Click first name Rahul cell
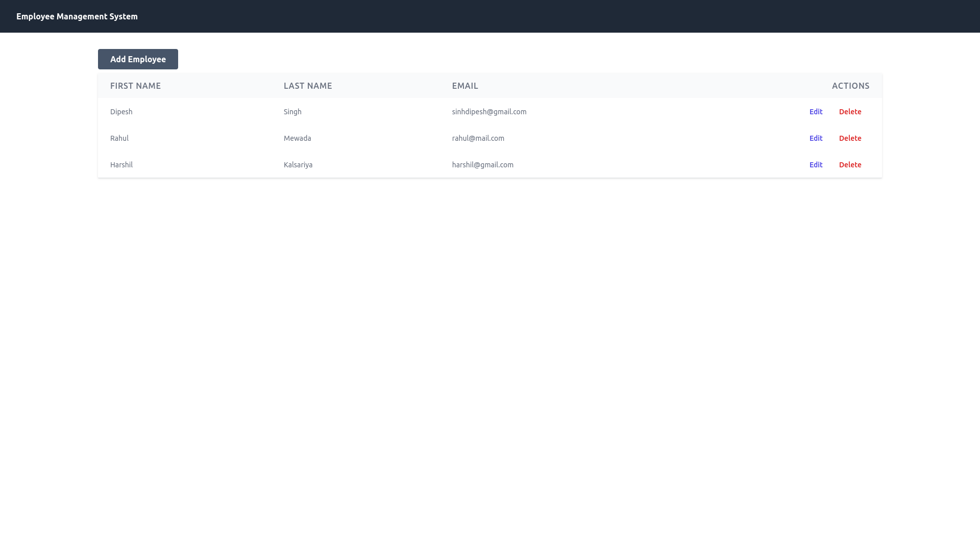 click(x=119, y=138)
